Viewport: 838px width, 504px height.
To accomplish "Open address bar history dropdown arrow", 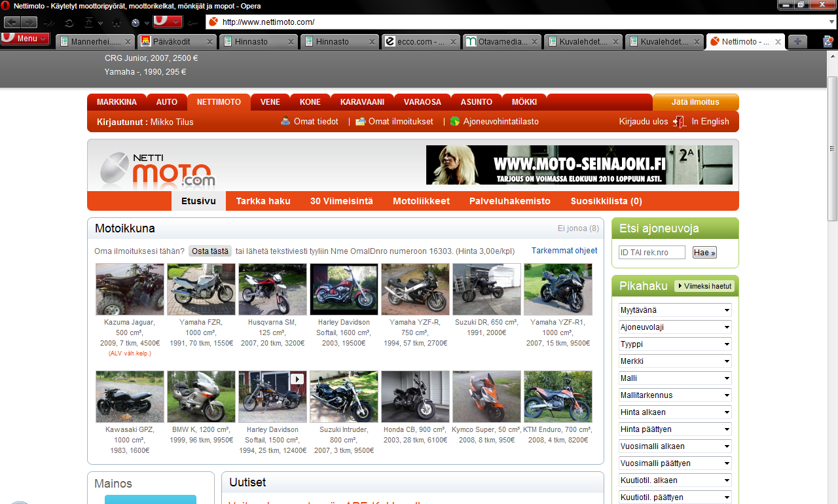I will tap(831, 22).
